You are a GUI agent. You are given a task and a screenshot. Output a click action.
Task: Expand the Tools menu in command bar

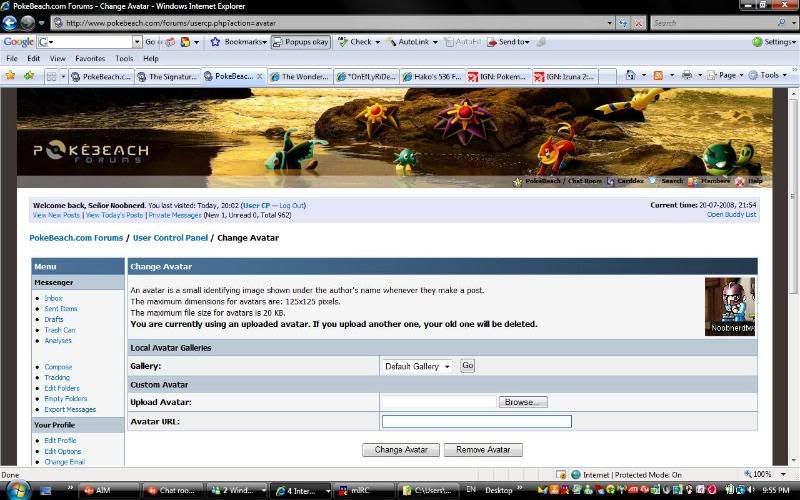coord(767,76)
